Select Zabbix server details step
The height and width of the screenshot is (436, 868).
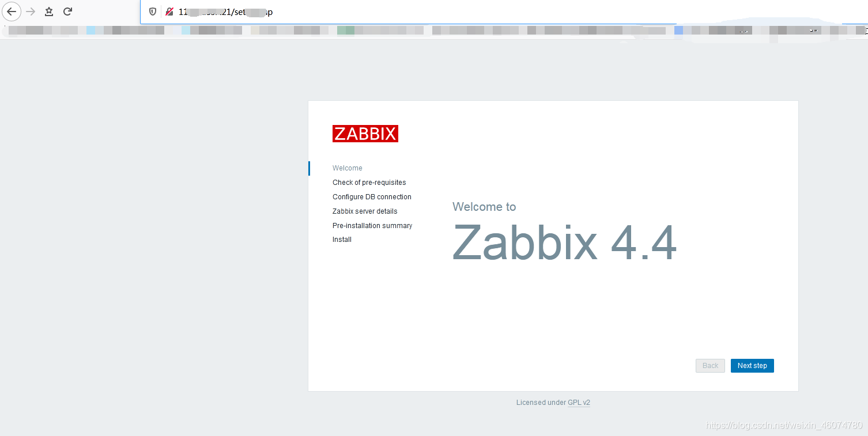365,211
